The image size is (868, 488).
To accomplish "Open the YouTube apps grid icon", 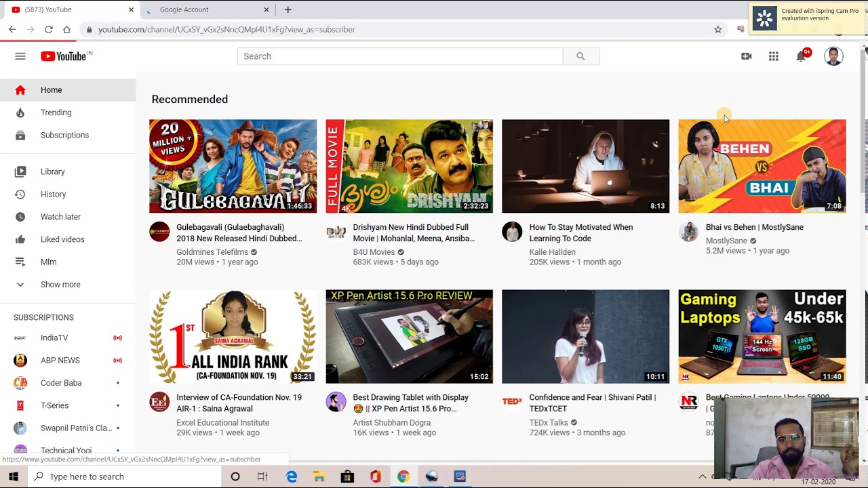I will (774, 56).
